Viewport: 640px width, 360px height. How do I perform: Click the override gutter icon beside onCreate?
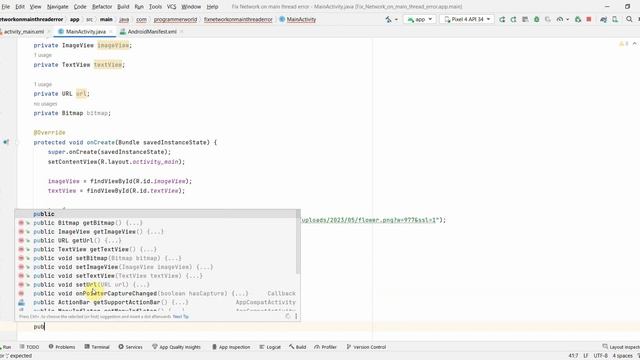(6, 142)
